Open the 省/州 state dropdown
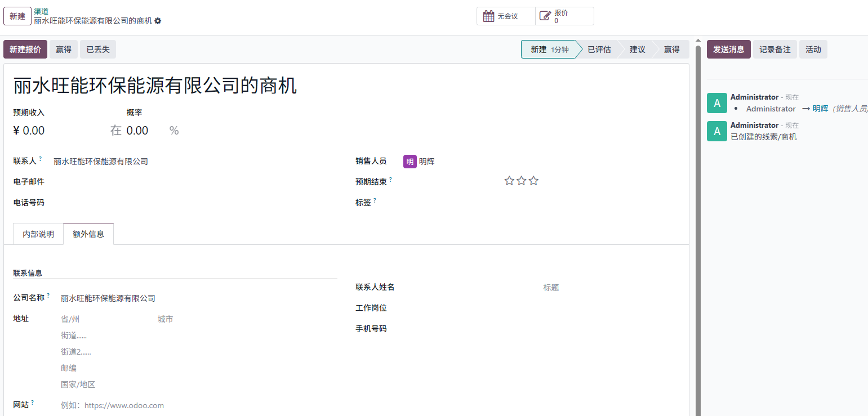868x416 pixels. tap(104, 319)
